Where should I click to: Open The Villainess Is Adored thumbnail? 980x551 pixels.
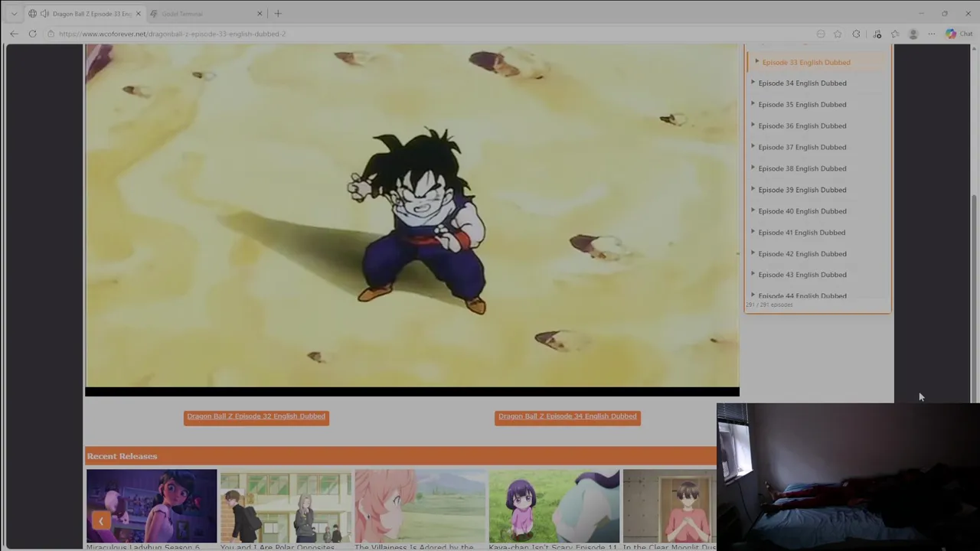(420, 507)
